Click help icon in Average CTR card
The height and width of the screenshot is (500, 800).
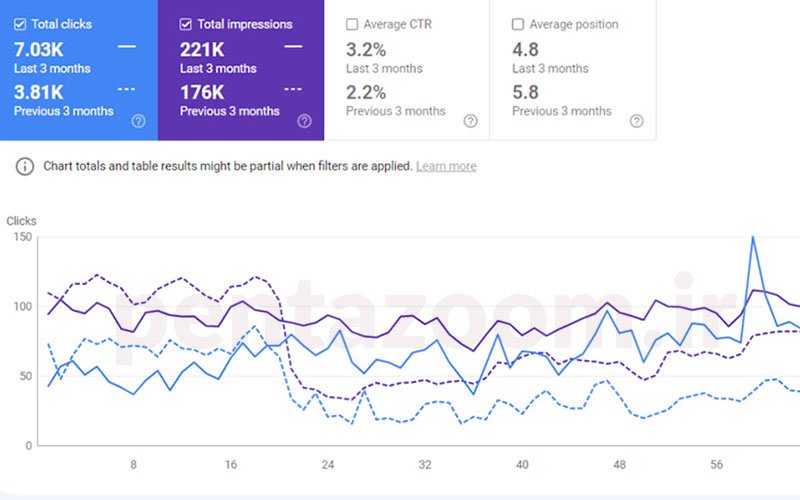point(470,121)
